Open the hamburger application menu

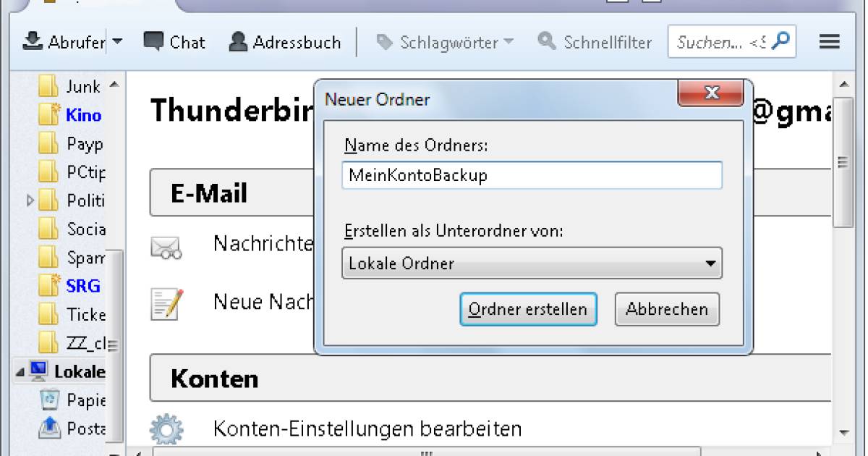829,42
